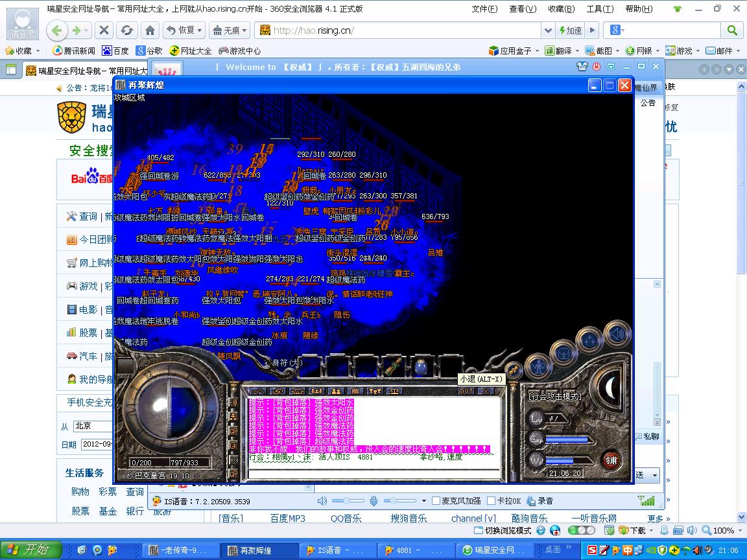Open the 腾讯新闻 bookmark
The image size is (747, 560).
coord(74,51)
